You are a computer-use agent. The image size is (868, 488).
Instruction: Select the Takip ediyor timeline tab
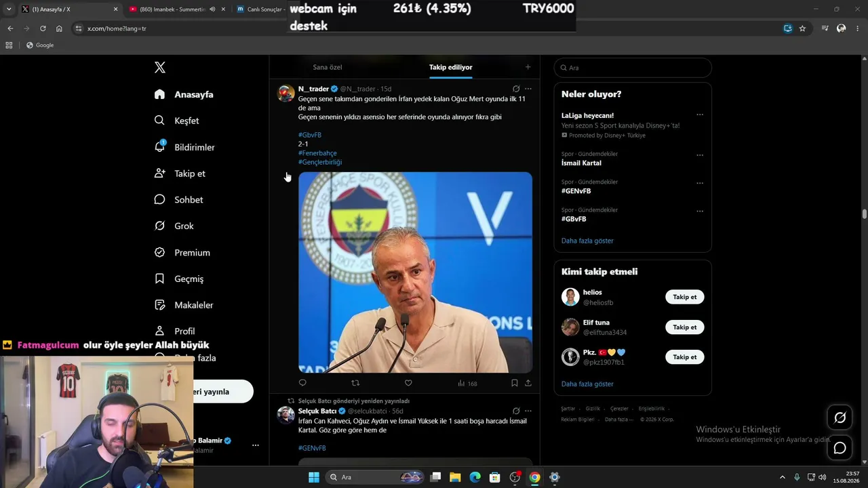click(x=450, y=67)
